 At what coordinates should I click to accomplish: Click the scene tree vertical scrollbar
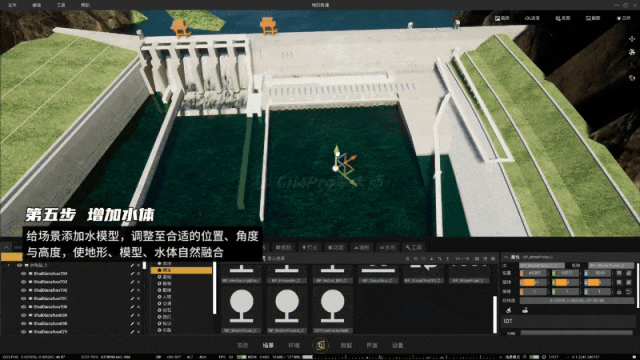click(x=144, y=266)
